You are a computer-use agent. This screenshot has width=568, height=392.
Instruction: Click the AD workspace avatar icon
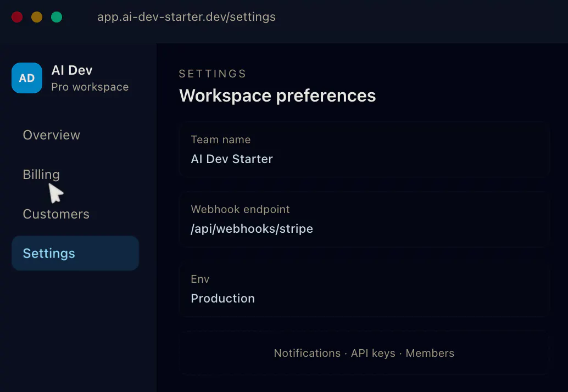[27, 78]
